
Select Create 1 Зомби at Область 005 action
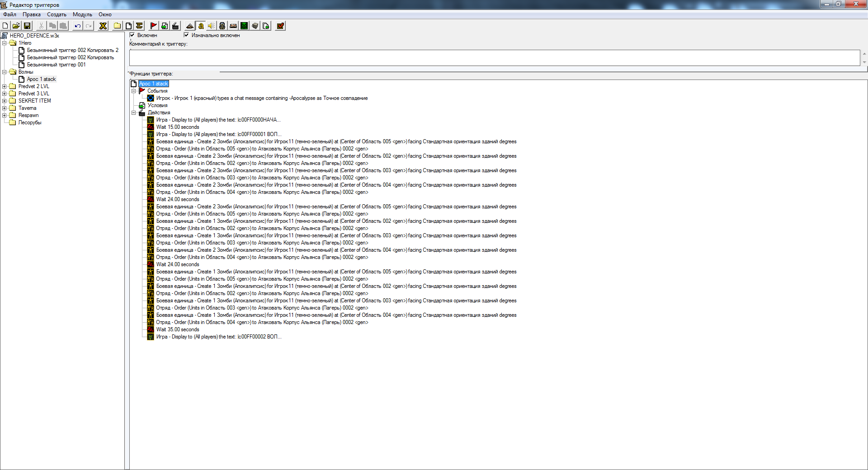336,272
